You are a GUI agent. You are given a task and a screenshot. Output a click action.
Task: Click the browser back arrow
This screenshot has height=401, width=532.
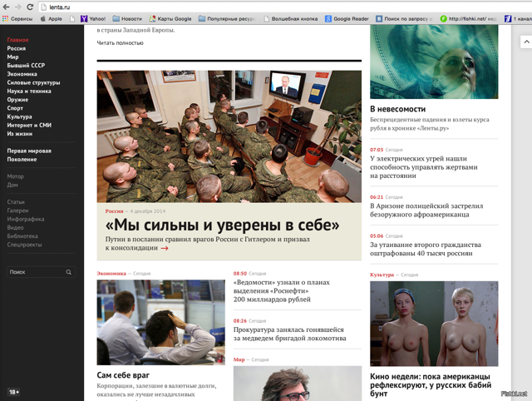point(7,7)
